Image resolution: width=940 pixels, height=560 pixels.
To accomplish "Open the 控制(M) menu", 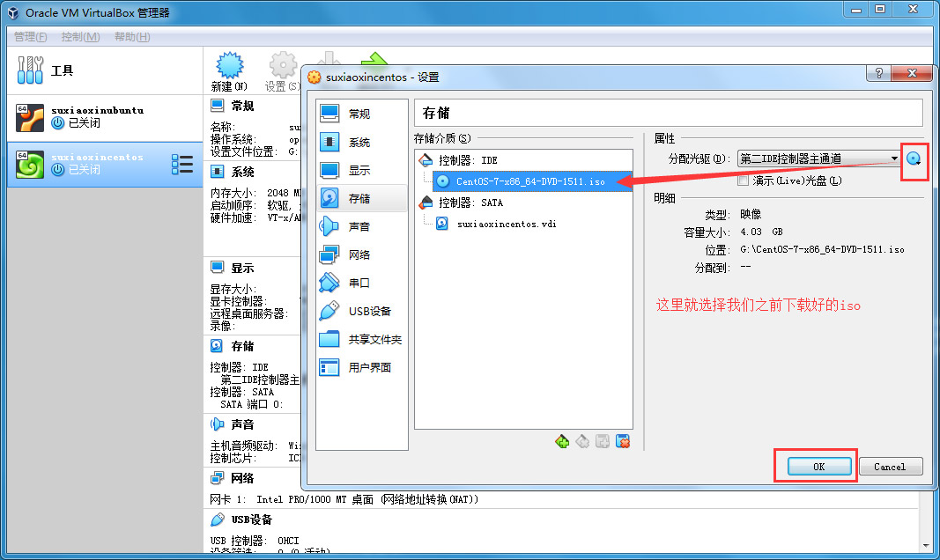I will tap(80, 36).
